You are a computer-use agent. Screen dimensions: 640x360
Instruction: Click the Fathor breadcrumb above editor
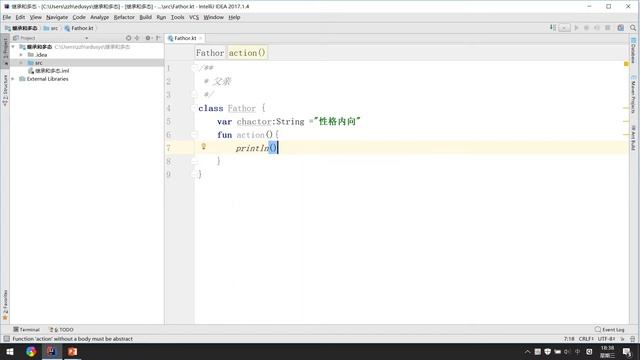click(x=210, y=53)
